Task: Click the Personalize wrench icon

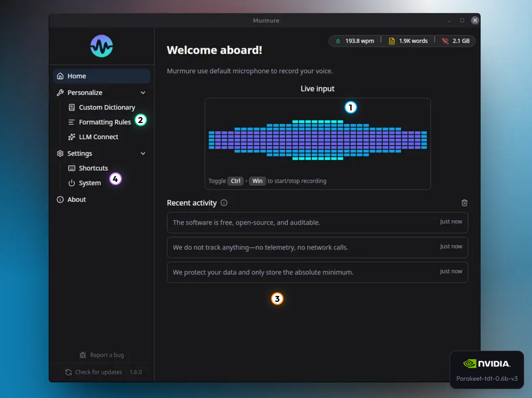Action: [x=60, y=93]
